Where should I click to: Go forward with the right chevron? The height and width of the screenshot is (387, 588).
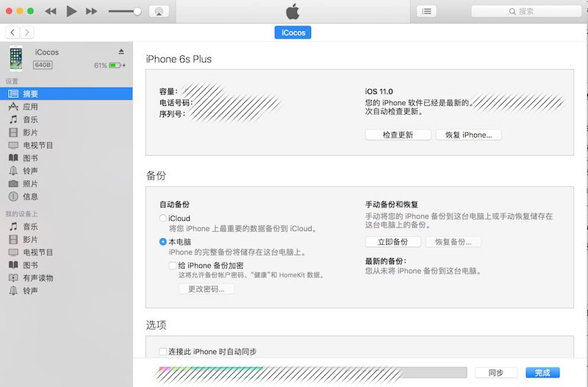tap(27, 32)
